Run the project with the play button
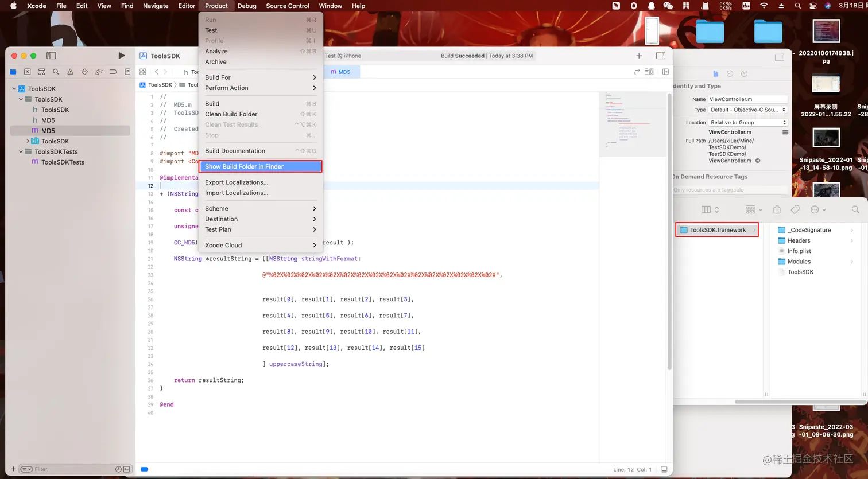The image size is (868, 479). (x=121, y=56)
